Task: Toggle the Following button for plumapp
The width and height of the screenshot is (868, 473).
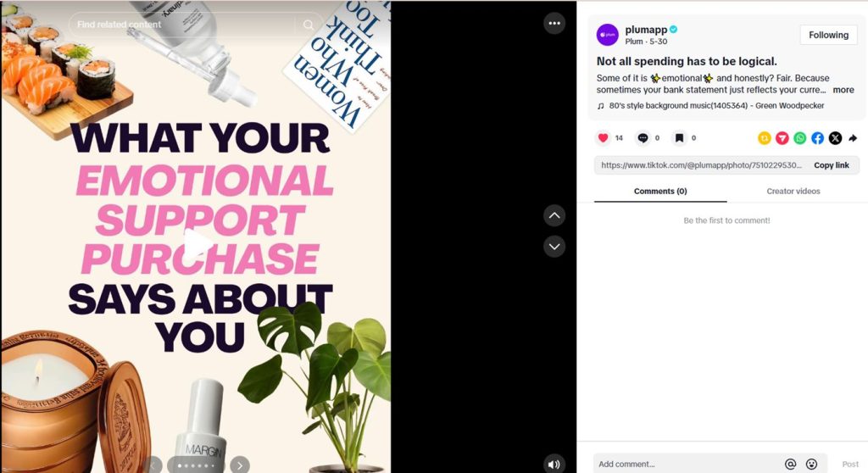Action: tap(828, 35)
